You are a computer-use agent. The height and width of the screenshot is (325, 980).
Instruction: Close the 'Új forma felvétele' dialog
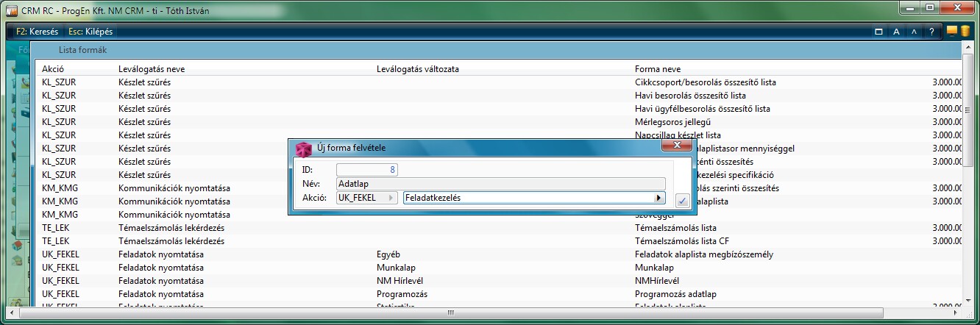point(676,146)
